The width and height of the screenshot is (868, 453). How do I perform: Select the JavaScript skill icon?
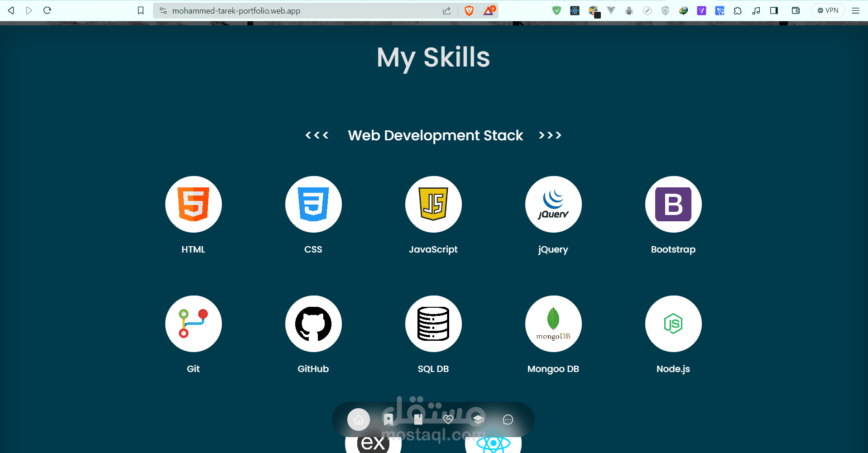tap(433, 204)
